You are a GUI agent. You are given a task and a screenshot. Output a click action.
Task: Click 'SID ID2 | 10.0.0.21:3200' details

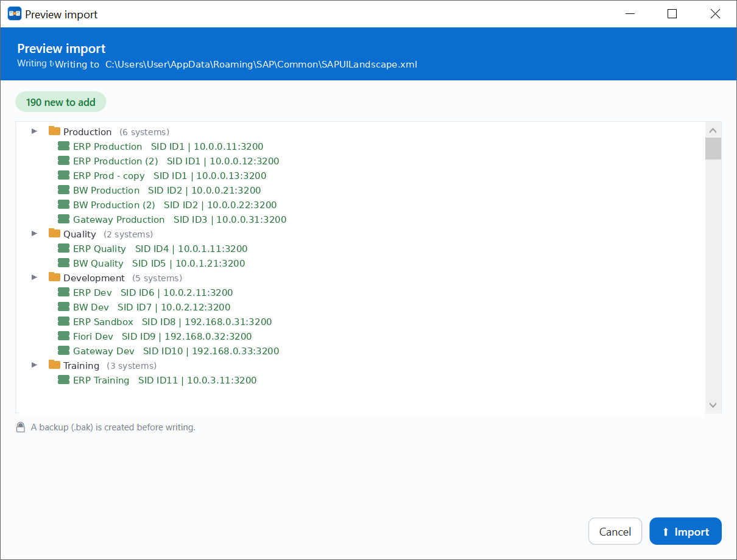[205, 191]
